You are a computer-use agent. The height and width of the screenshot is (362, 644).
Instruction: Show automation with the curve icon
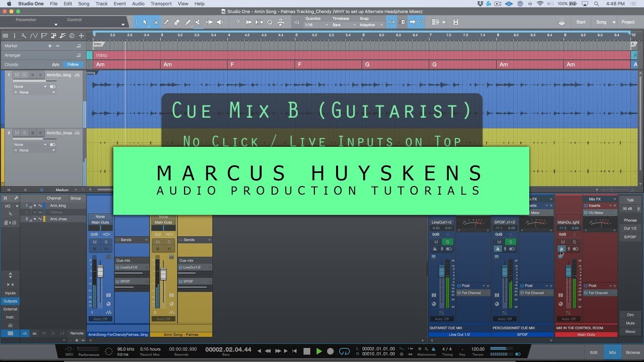click(x=34, y=36)
